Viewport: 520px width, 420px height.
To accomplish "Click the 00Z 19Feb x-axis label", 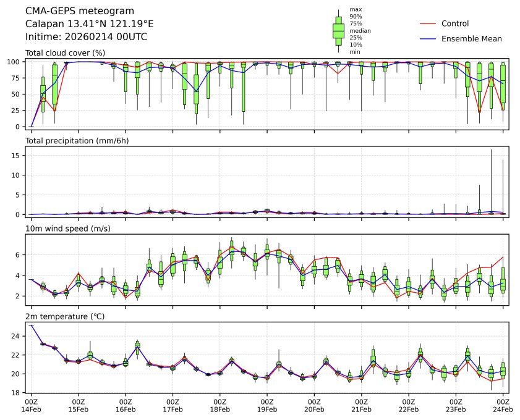I will point(267,405).
